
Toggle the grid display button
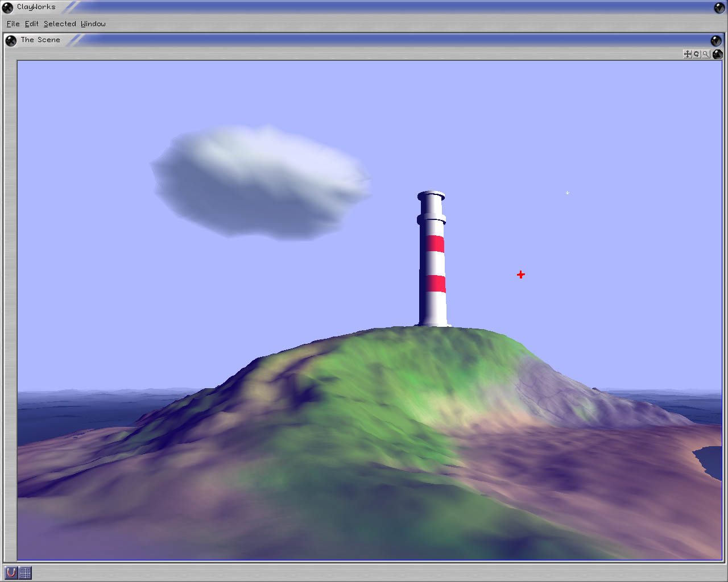click(x=26, y=572)
